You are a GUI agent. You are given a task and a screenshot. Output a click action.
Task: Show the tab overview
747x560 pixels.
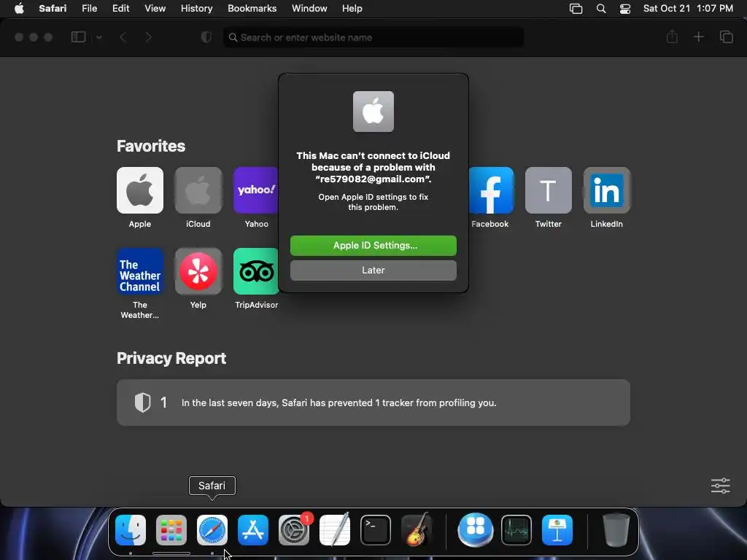click(726, 36)
